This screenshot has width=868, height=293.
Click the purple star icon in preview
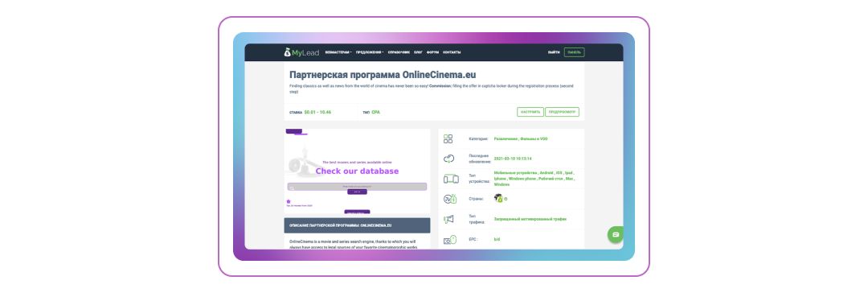289,201
